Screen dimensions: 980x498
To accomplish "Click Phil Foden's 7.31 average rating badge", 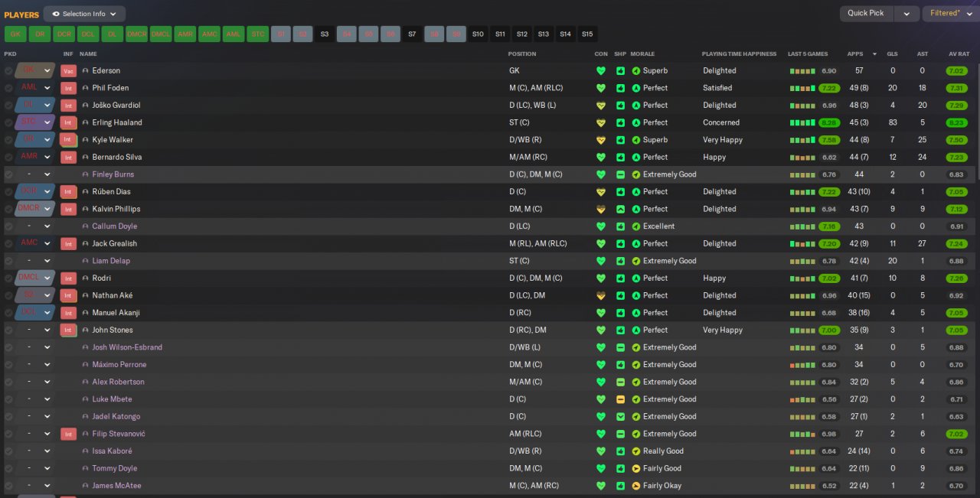I will pos(956,88).
